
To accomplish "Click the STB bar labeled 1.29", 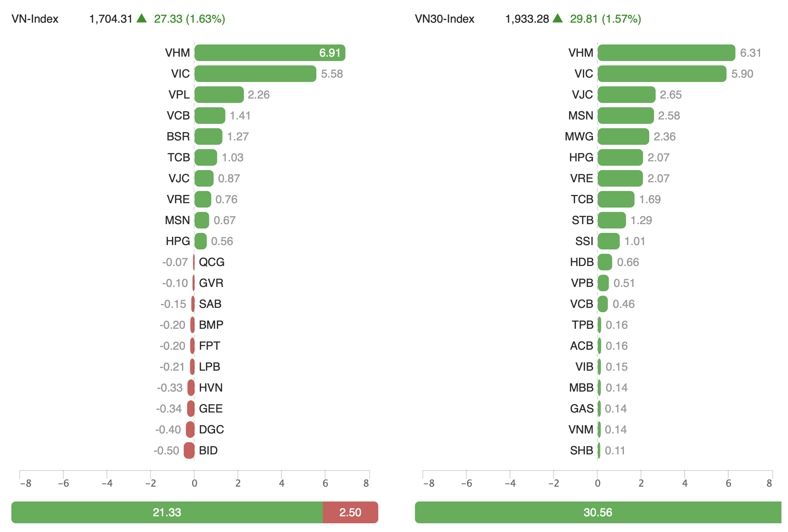I will coord(612,220).
